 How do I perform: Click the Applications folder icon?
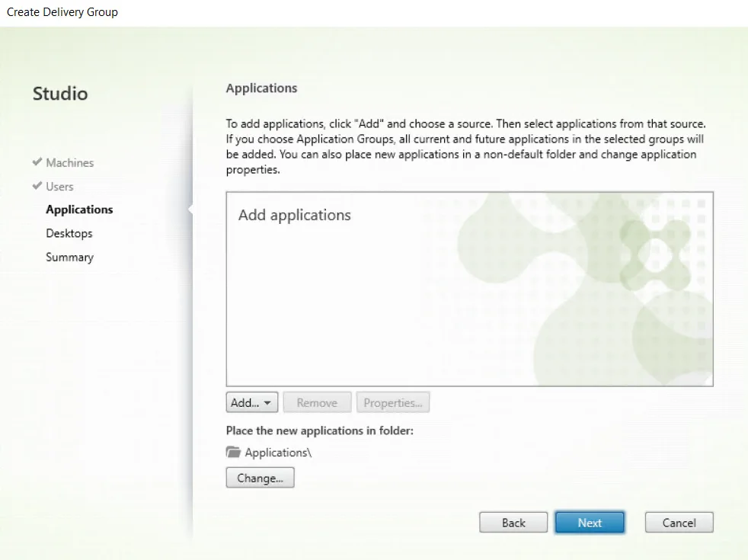pyautogui.click(x=233, y=452)
